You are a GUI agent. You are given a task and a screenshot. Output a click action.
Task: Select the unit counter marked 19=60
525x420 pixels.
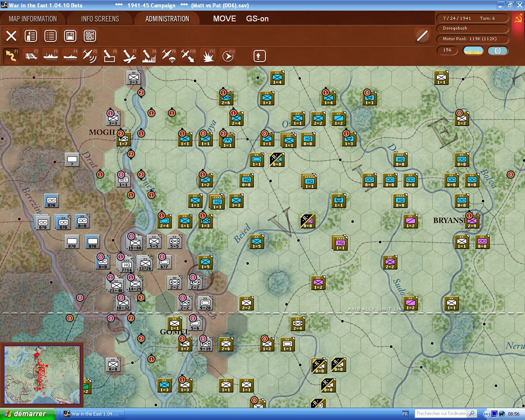pos(135,242)
